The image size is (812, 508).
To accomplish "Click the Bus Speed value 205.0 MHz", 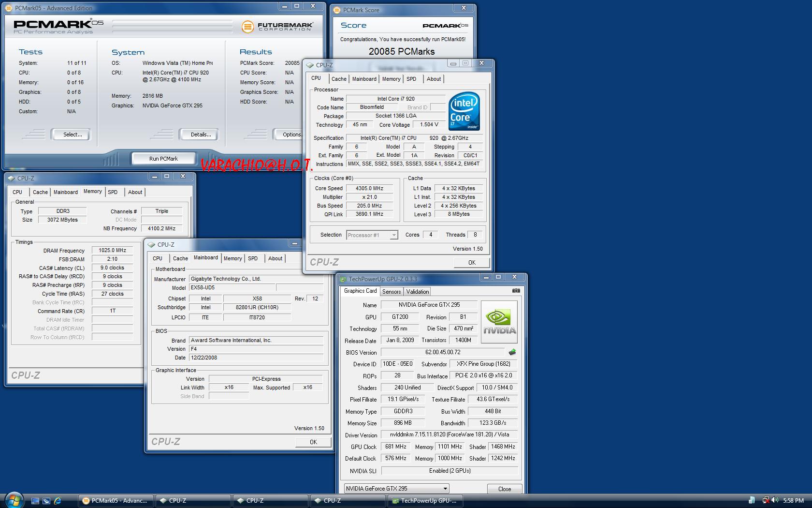I will [x=369, y=206].
